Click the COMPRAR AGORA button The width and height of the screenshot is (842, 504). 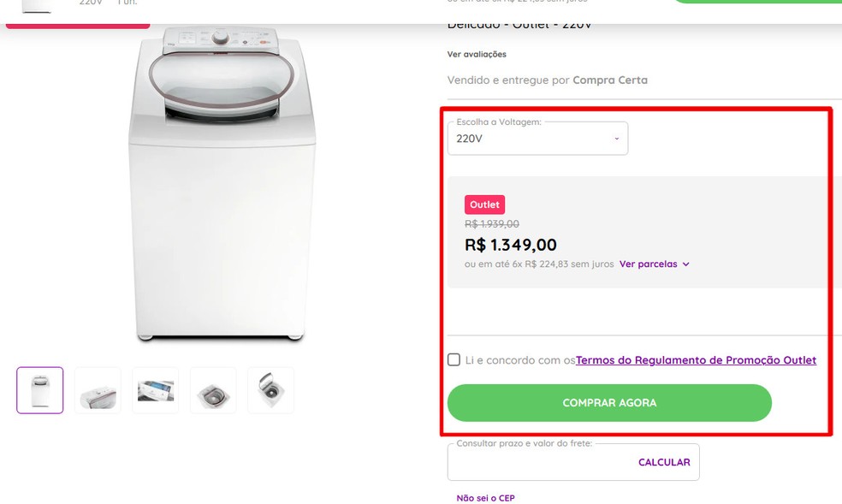[609, 402]
